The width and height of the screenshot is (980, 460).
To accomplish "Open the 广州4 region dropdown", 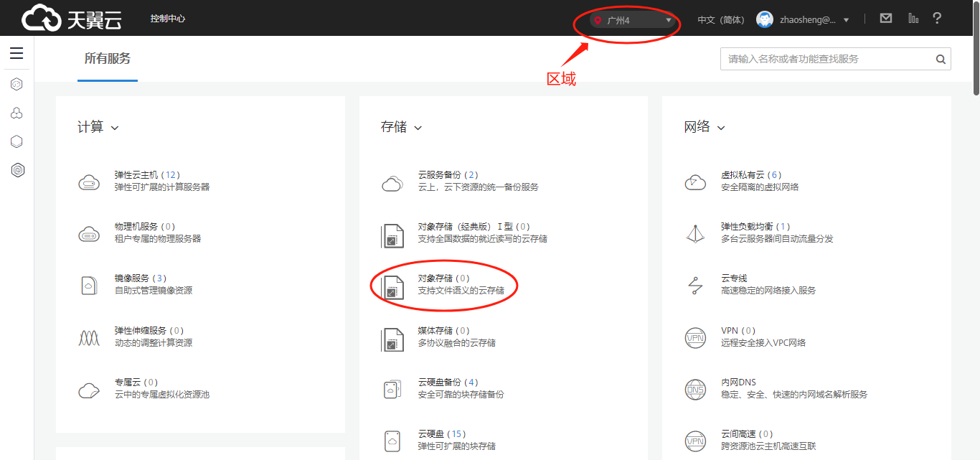I will (633, 20).
